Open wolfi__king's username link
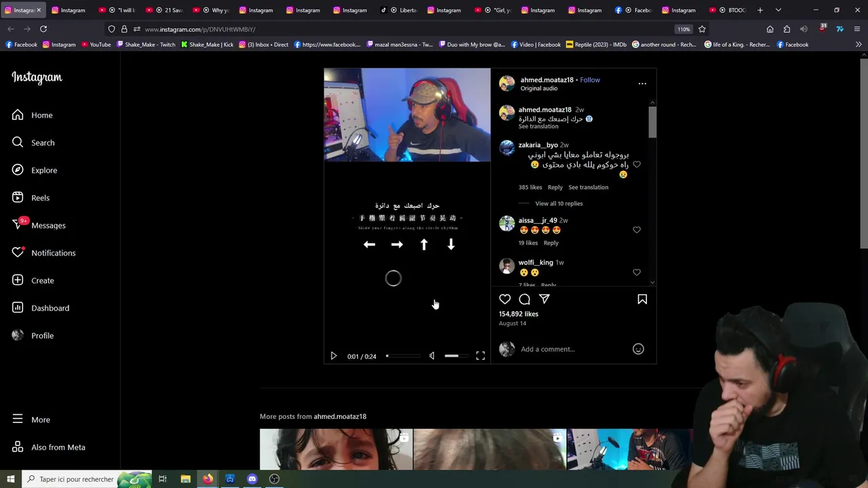 point(536,262)
